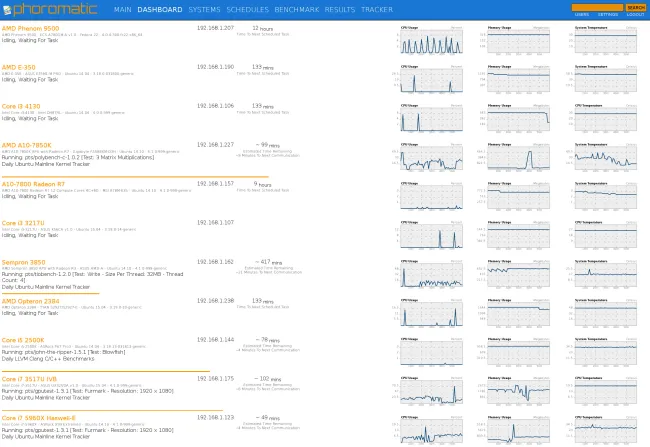The width and height of the screenshot is (650, 447).
Task: Open the AMD Opteron 2384 system
Action: 30,301
